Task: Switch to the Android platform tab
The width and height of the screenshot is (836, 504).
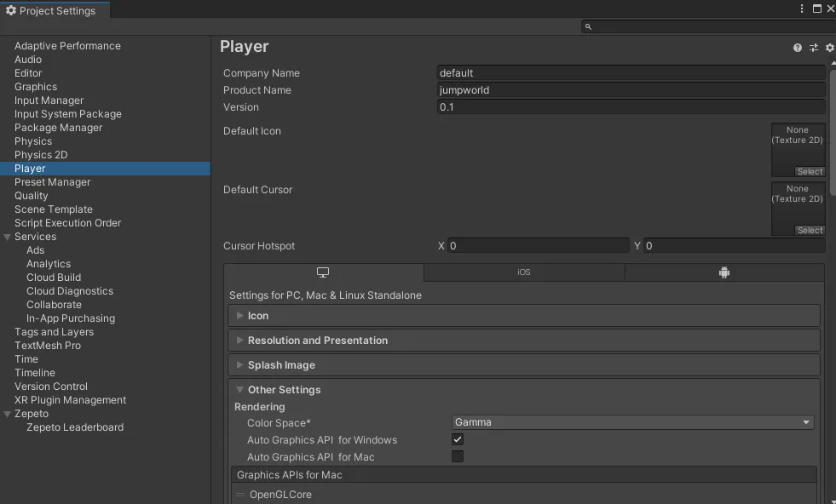Action: coord(724,272)
